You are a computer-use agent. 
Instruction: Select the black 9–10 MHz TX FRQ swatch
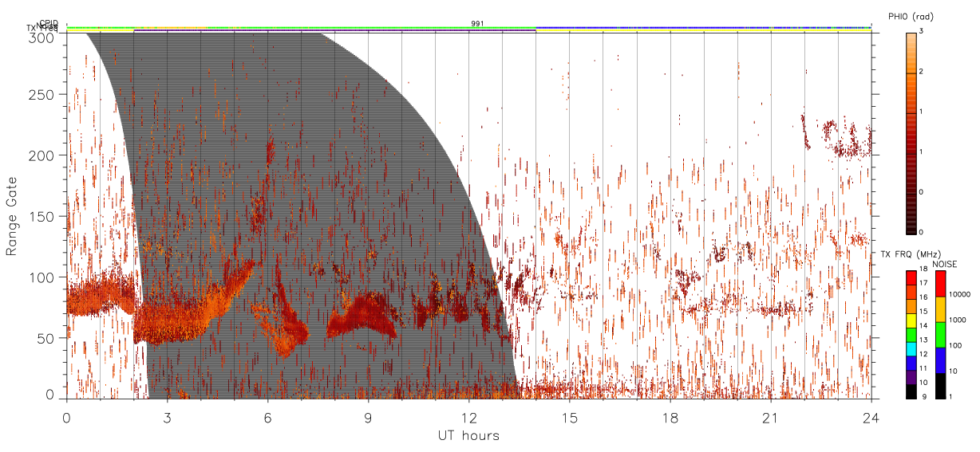[911, 391]
